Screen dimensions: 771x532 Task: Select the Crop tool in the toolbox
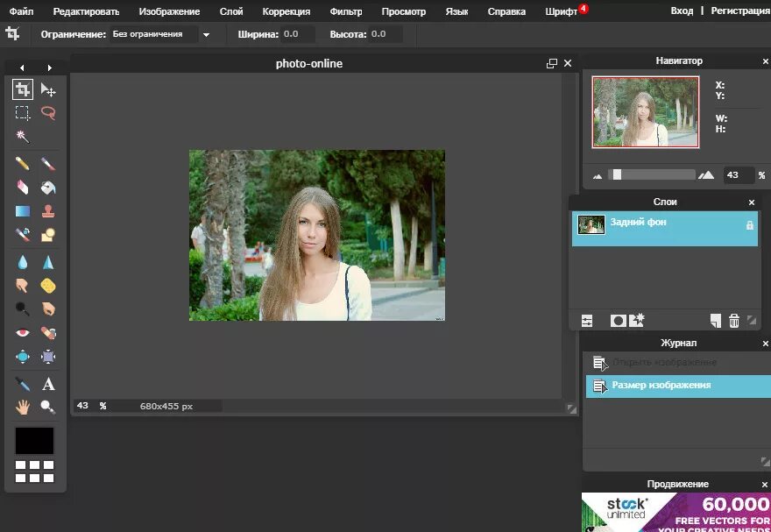click(x=23, y=89)
